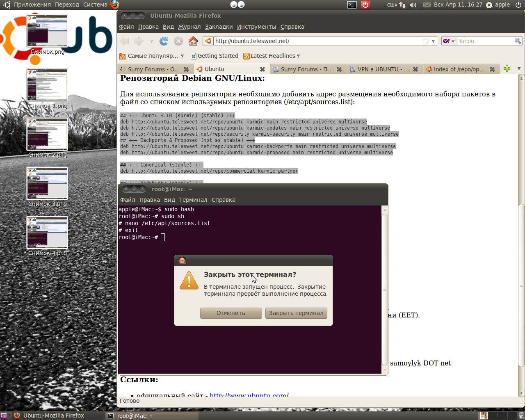This screenshot has width=525, height=420.
Task: Click the Firefox reload page icon
Action: click(164, 41)
